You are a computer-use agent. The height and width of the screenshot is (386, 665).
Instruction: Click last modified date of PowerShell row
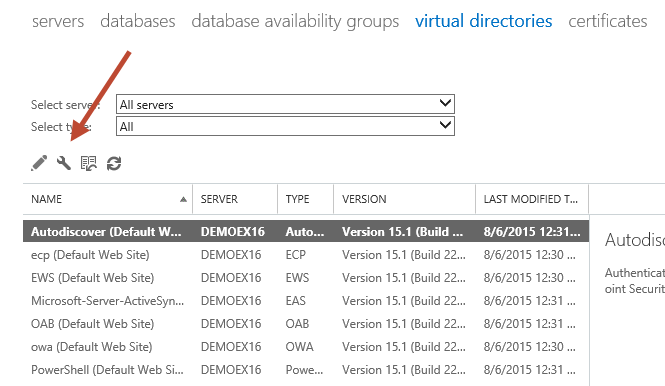coord(530,369)
